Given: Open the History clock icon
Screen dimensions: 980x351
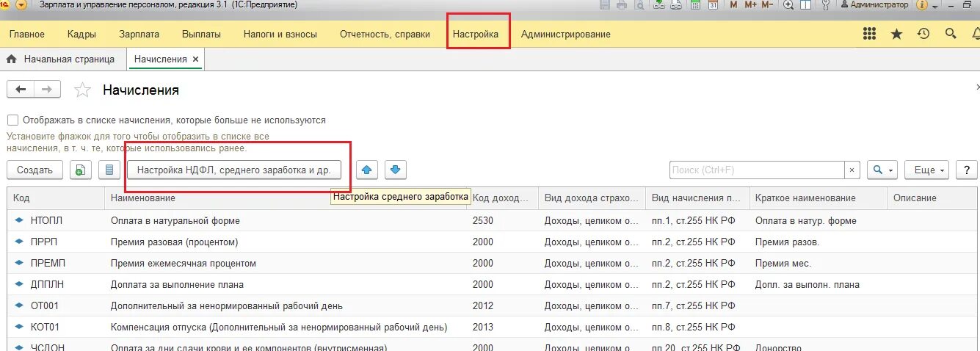Looking at the screenshot, I should tap(923, 34).
